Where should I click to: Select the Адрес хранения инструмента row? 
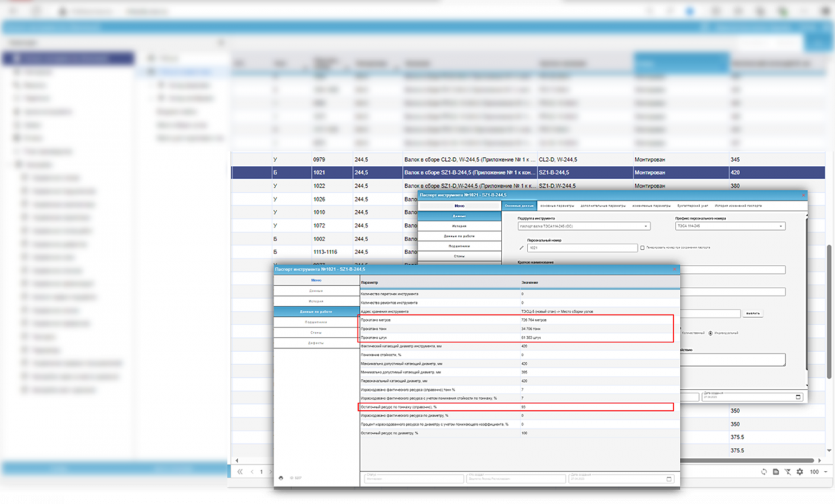pyautogui.click(x=520, y=311)
